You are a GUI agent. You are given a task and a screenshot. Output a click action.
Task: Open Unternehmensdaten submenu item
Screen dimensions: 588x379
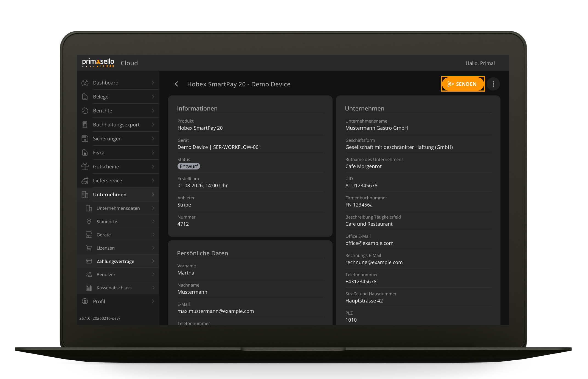118,208
